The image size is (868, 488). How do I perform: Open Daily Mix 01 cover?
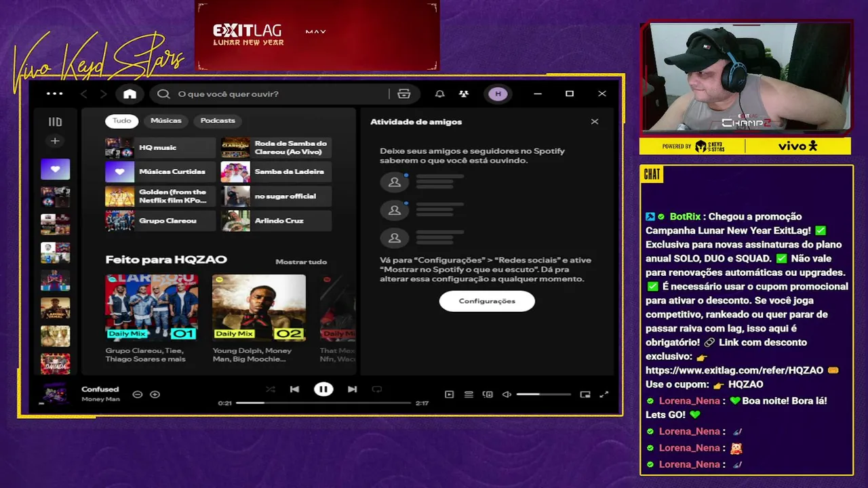(x=151, y=307)
